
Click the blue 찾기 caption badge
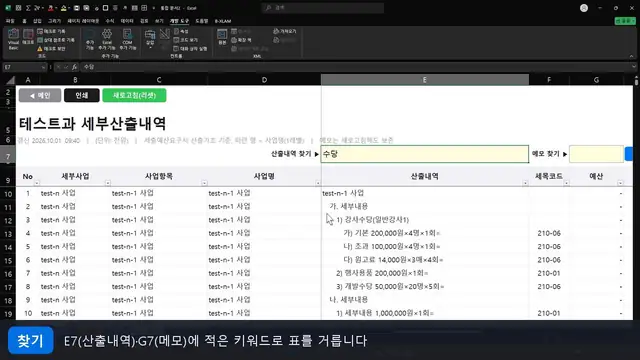point(31,340)
